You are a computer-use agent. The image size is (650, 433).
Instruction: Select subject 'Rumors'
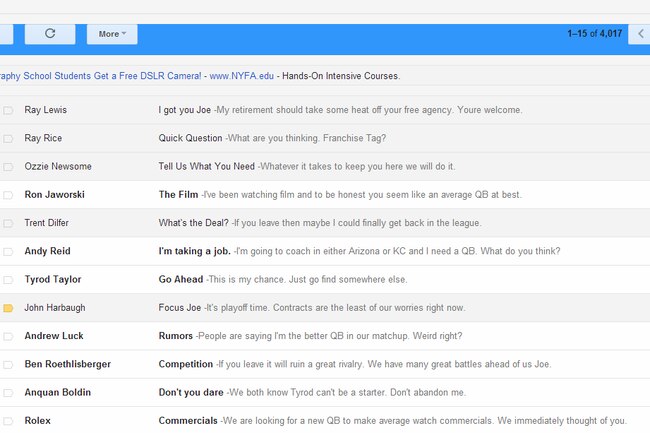pyautogui.click(x=176, y=336)
